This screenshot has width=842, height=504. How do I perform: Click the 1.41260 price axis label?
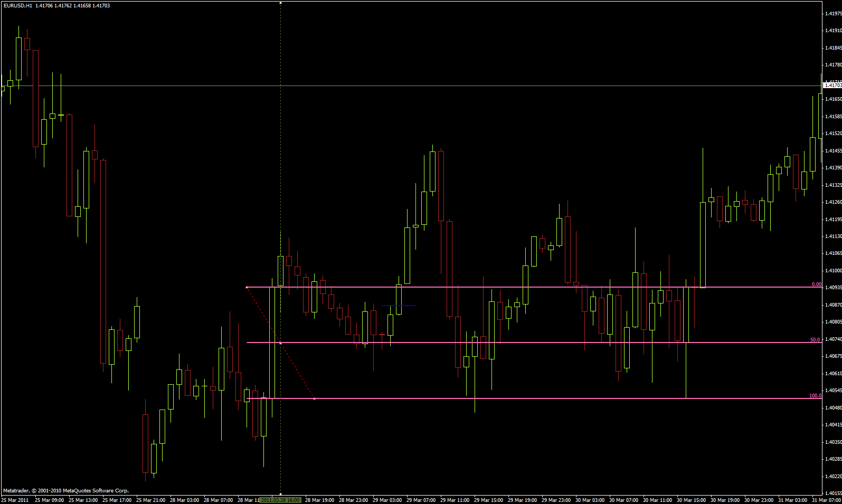(833, 202)
